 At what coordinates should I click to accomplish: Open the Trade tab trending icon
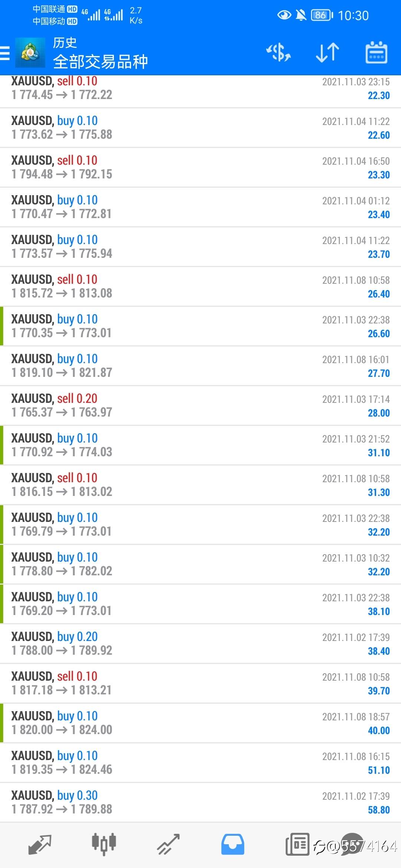pyautogui.click(x=168, y=845)
